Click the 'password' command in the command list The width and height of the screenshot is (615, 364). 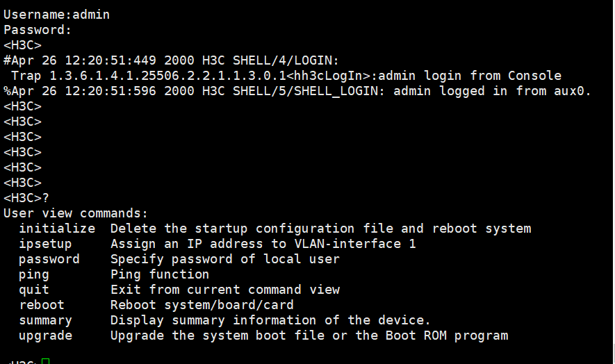pyautogui.click(x=49, y=259)
